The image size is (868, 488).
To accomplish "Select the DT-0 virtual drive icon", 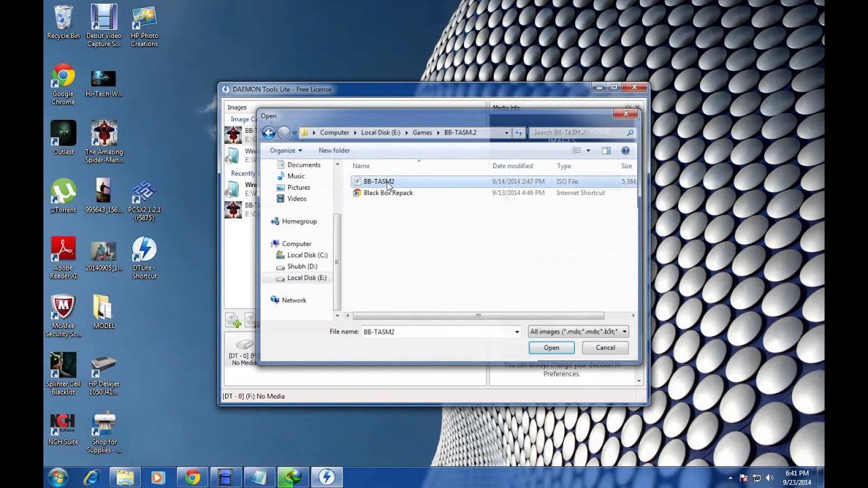I will pyautogui.click(x=243, y=344).
